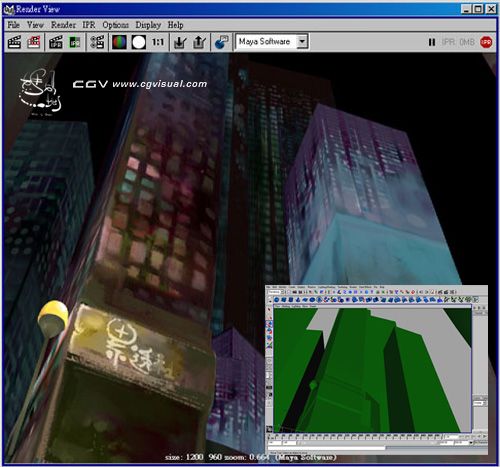Open the Display menu

(148, 25)
